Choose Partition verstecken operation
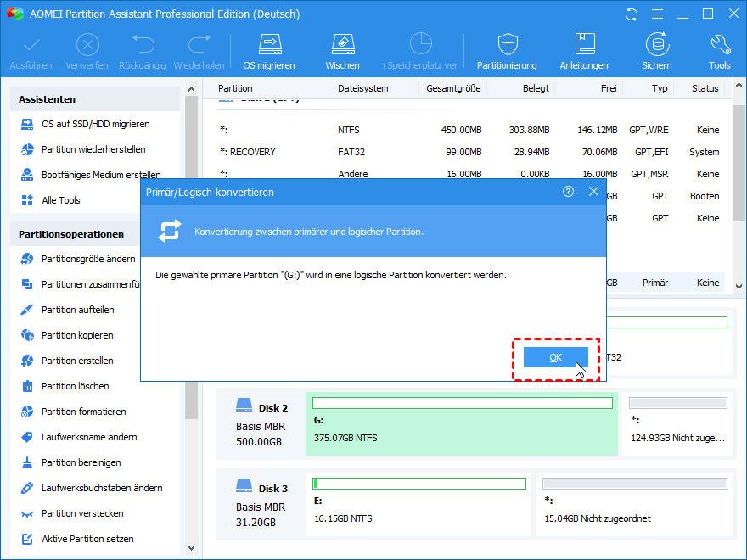 pyautogui.click(x=82, y=514)
